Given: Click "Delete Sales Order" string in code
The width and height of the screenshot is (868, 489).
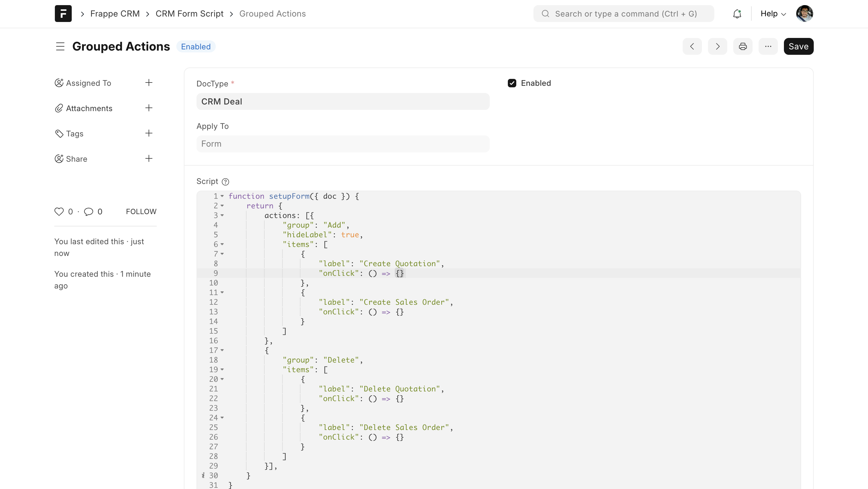Looking at the screenshot, I should point(404,427).
